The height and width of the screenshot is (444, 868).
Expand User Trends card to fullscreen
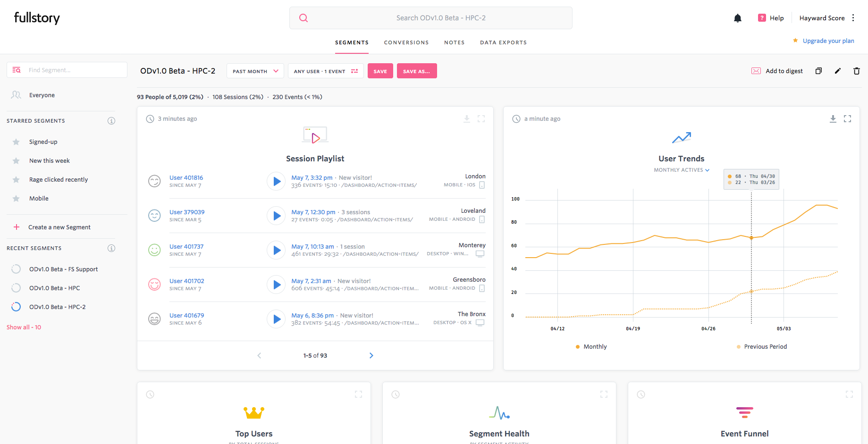point(848,119)
